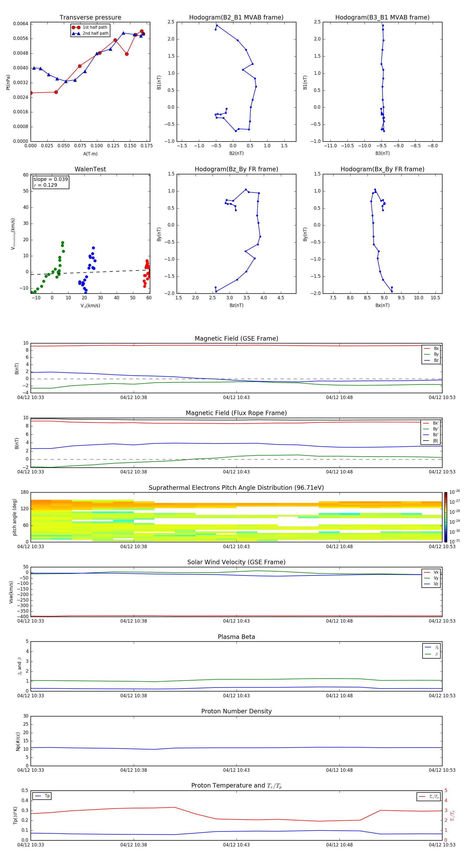Click the Plasma Beta legend box
Screen dimensions: 473x868
[431, 651]
